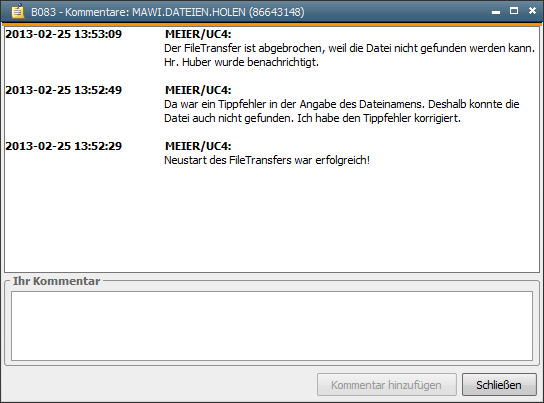Image resolution: width=544 pixels, height=403 pixels.
Task: Select the 13:52:29 comment timestamp
Action: [63, 146]
